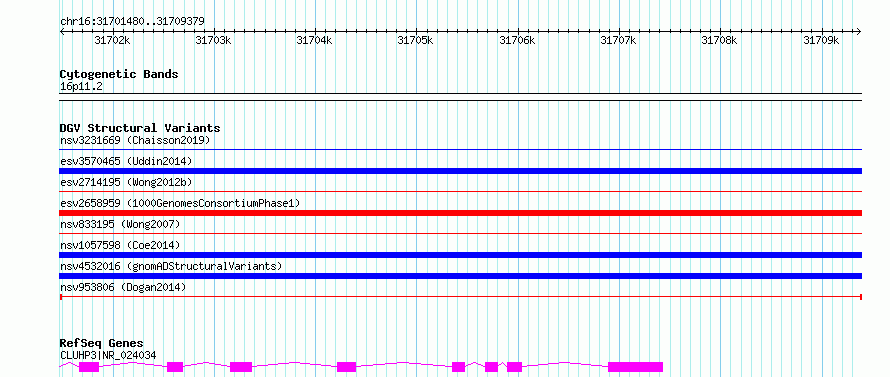Open variant esv2714195 (Wong2012b) label
The width and height of the screenshot is (890, 377).
126,182
